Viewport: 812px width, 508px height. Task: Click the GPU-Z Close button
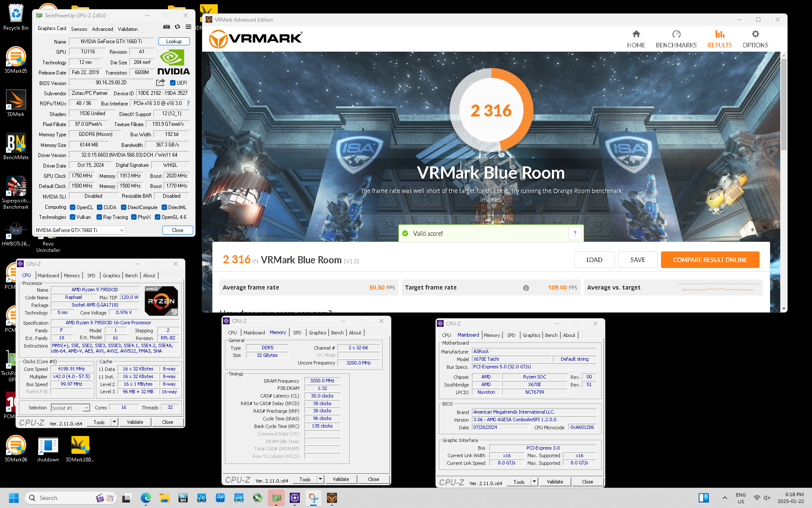point(178,230)
